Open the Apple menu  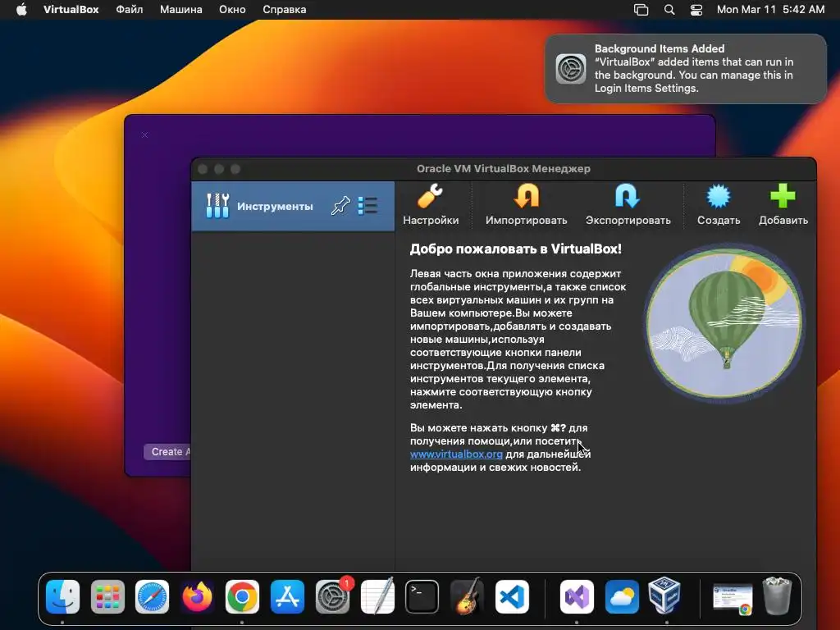(21, 10)
